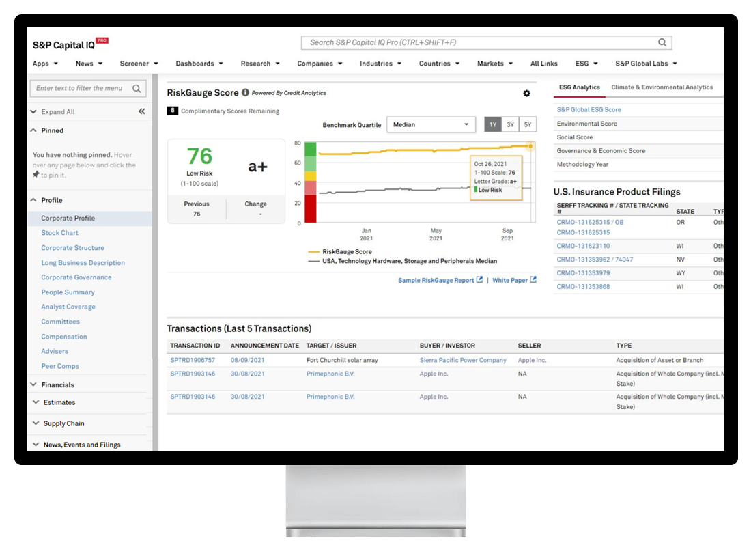This screenshot has width=751, height=560.
Task: Open Long Business Description page
Action: 83,262
